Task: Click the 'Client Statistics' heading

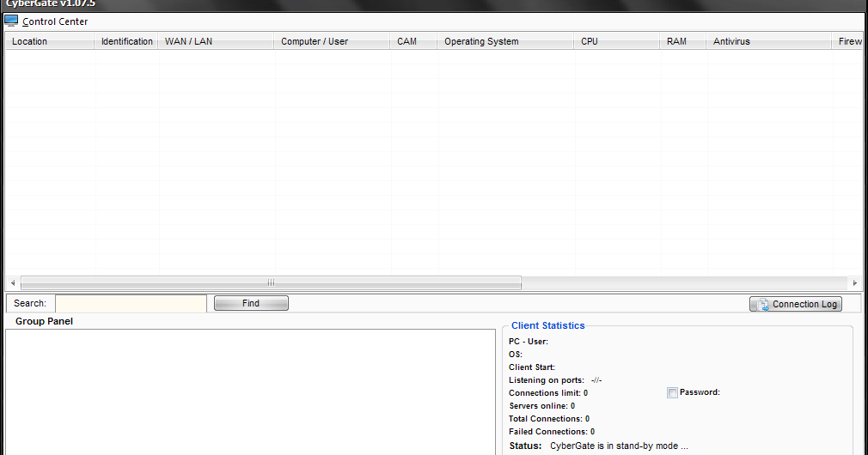Action: [x=548, y=325]
